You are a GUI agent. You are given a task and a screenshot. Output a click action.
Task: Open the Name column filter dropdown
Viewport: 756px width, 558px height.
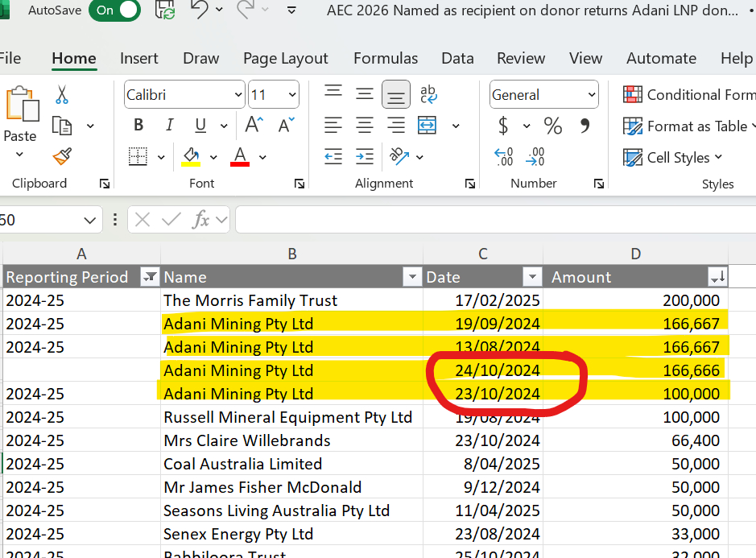coord(412,277)
